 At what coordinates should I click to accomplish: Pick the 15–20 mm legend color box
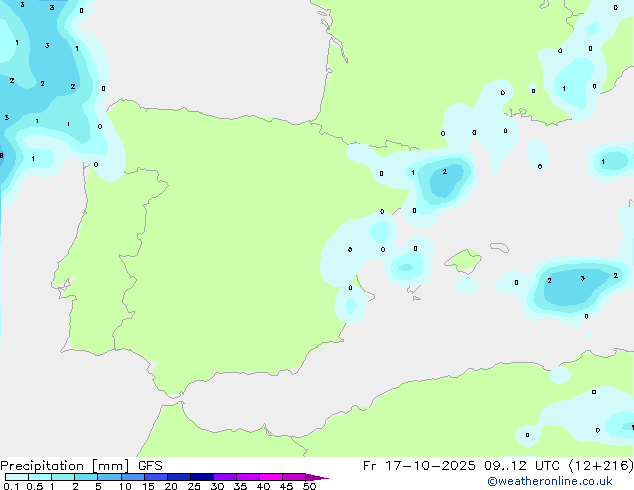point(156,477)
